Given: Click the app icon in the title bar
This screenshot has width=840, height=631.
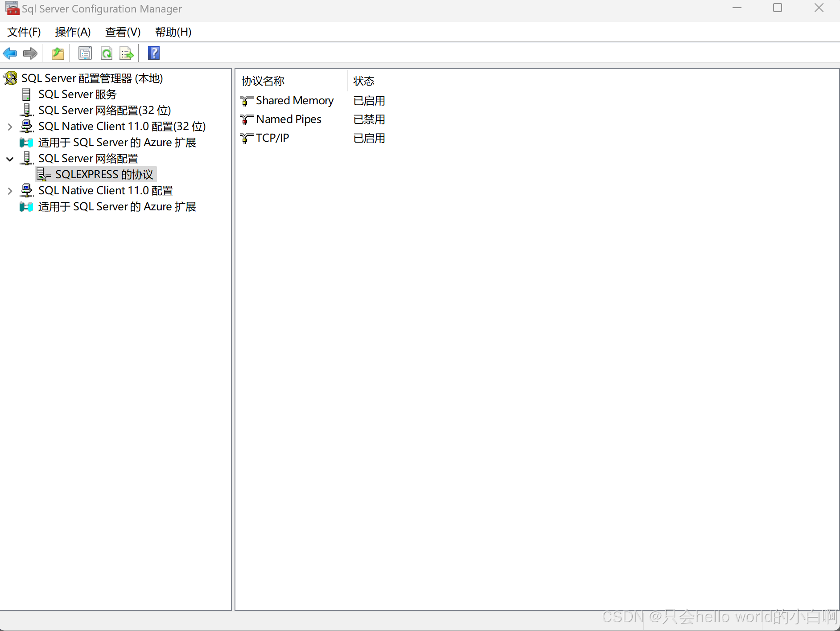Looking at the screenshot, I should pyautogui.click(x=12, y=8).
